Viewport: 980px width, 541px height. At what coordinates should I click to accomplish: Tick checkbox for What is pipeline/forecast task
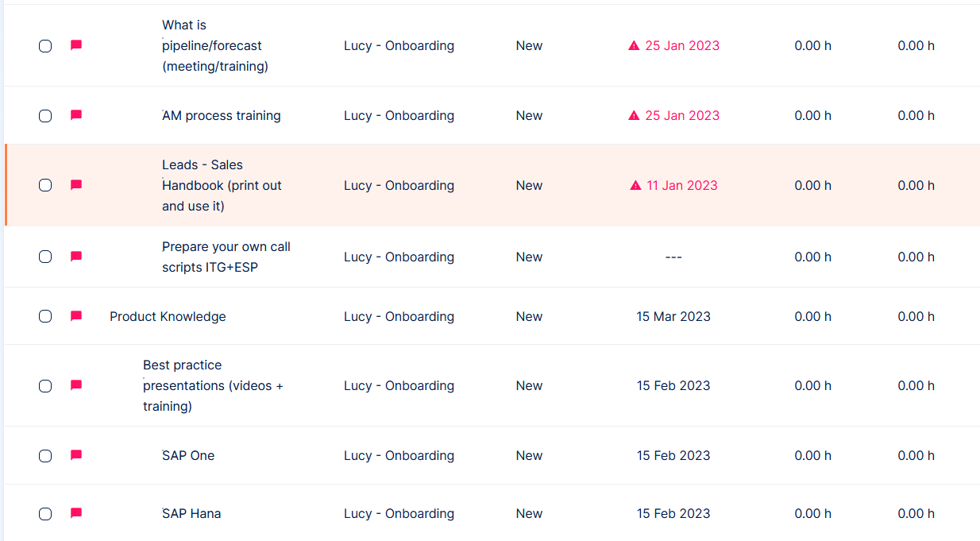[x=45, y=46]
